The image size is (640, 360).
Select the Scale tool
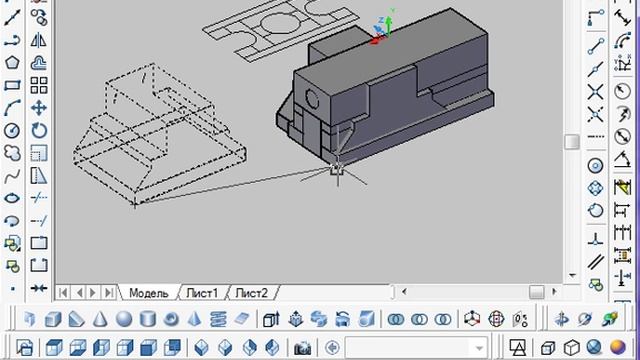click(39, 153)
